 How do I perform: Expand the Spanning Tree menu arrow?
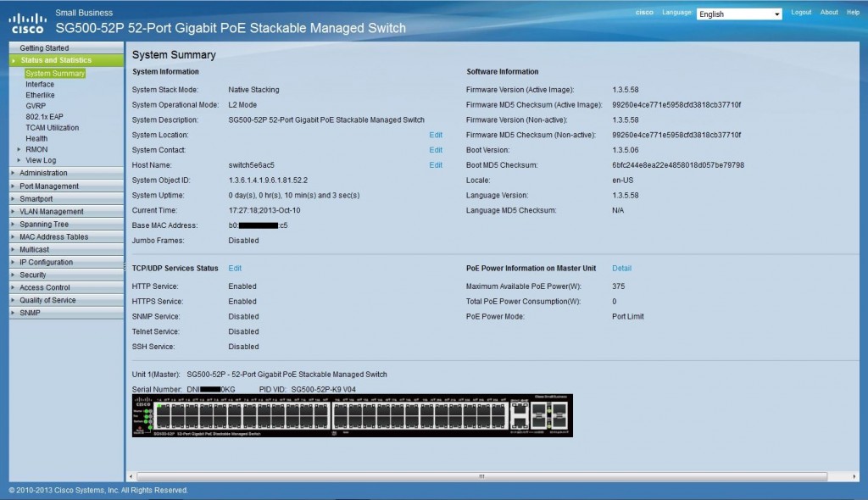[x=13, y=225]
